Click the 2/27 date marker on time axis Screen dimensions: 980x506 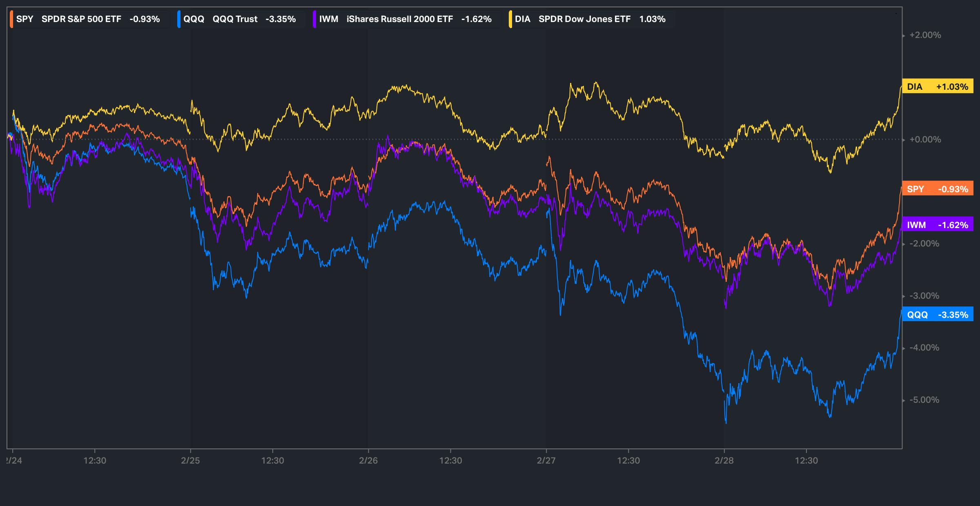coord(546,460)
